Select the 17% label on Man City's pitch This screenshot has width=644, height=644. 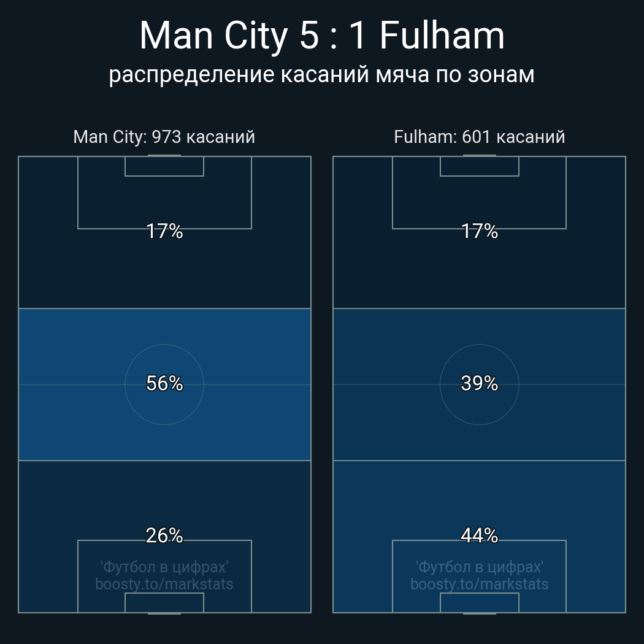tap(164, 231)
